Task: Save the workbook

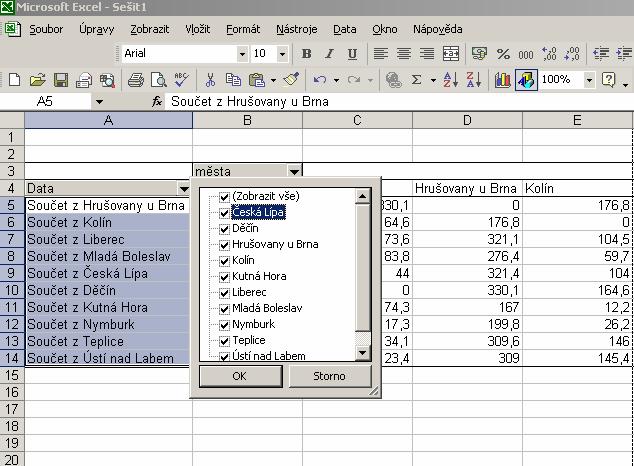Action: point(61,80)
